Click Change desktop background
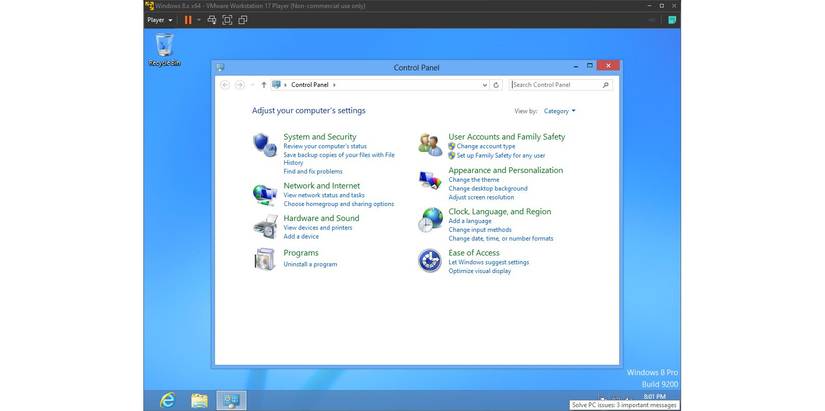Screen dimensions: 825x411 (488, 188)
